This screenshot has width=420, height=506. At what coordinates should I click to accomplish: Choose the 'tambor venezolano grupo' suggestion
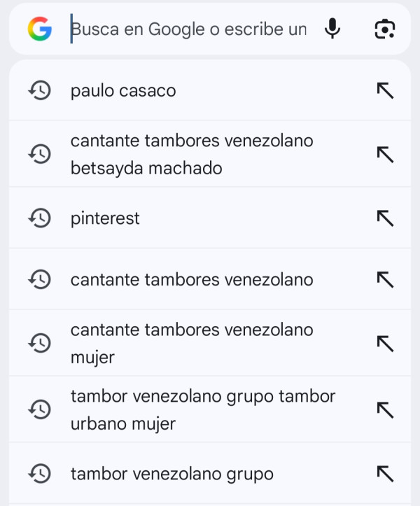172,474
